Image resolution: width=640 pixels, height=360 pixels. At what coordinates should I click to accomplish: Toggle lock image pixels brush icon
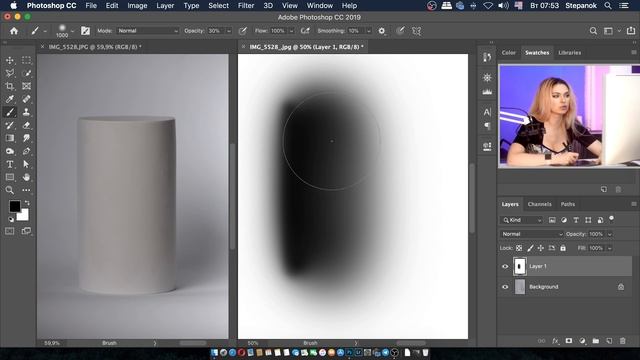[x=530, y=248]
